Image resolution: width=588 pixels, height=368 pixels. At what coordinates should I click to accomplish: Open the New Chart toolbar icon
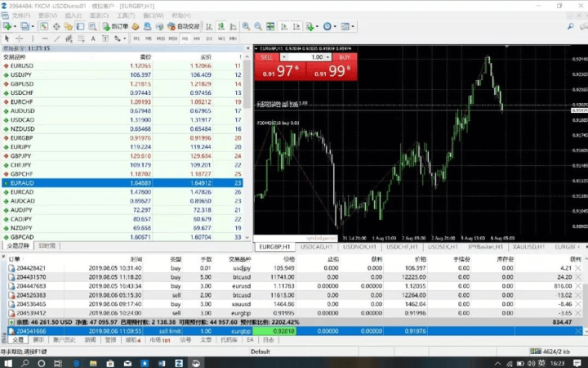[x=7, y=26]
